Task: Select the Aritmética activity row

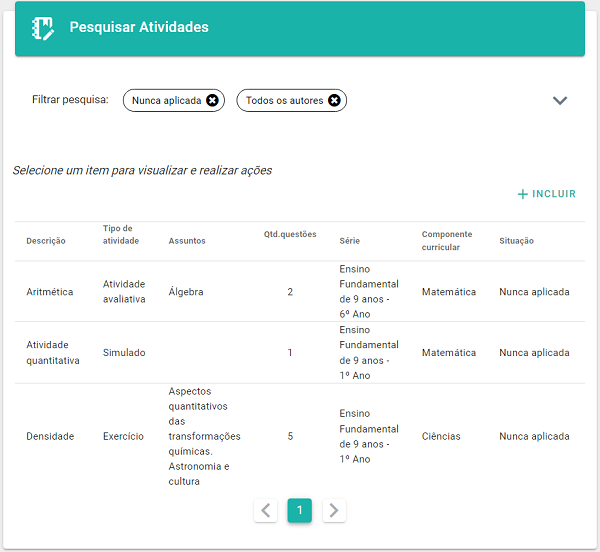Action: click(x=300, y=291)
